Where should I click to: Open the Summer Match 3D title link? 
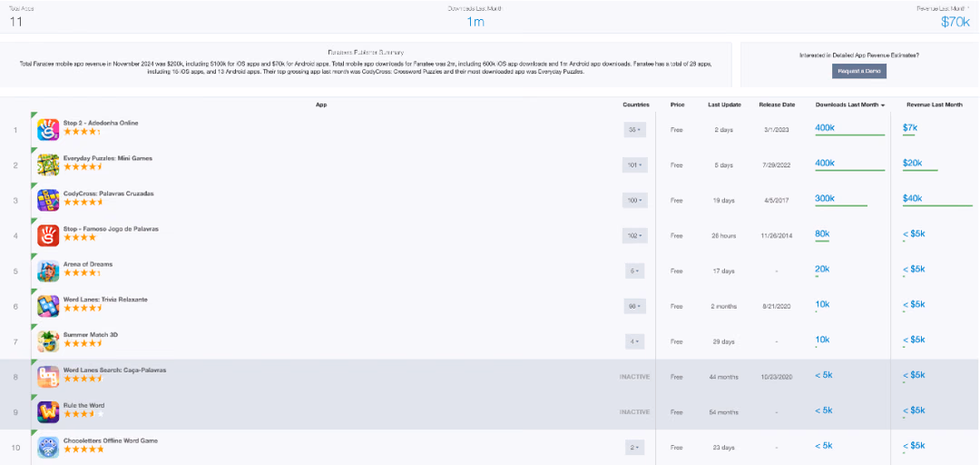pyautogui.click(x=91, y=335)
